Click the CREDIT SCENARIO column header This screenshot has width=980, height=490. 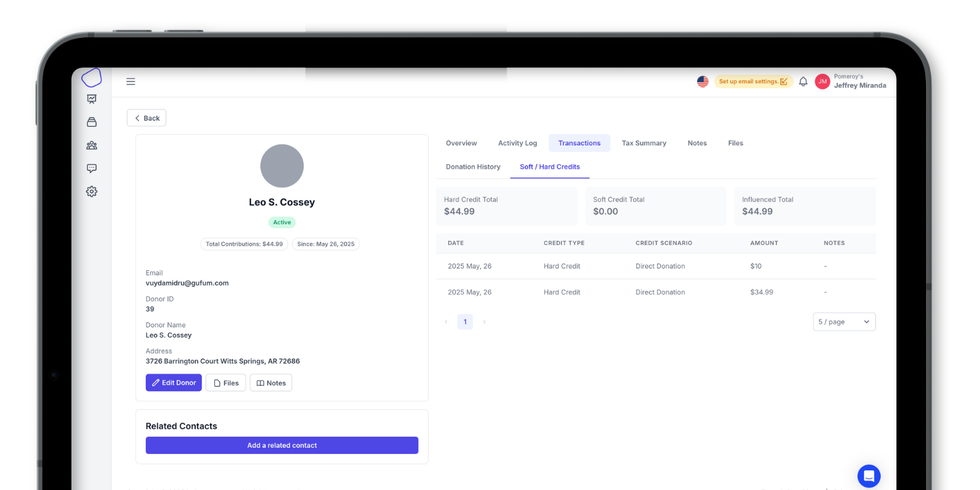[x=664, y=243]
